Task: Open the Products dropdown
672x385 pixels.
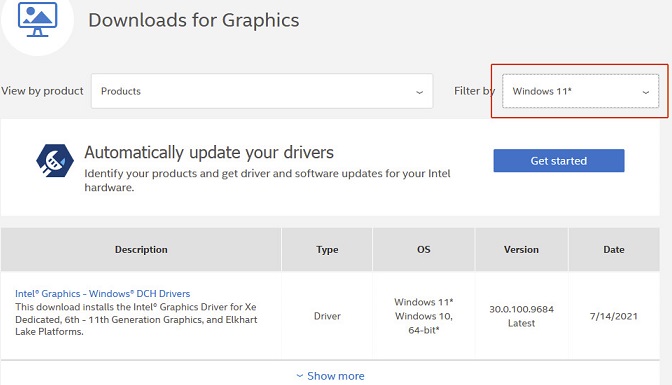Action: [262, 91]
